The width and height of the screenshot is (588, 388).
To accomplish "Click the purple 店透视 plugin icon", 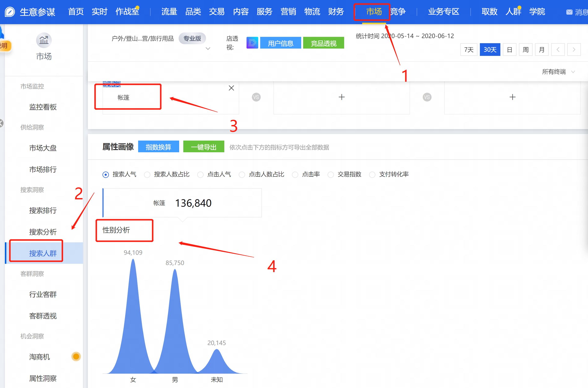I will (252, 43).
